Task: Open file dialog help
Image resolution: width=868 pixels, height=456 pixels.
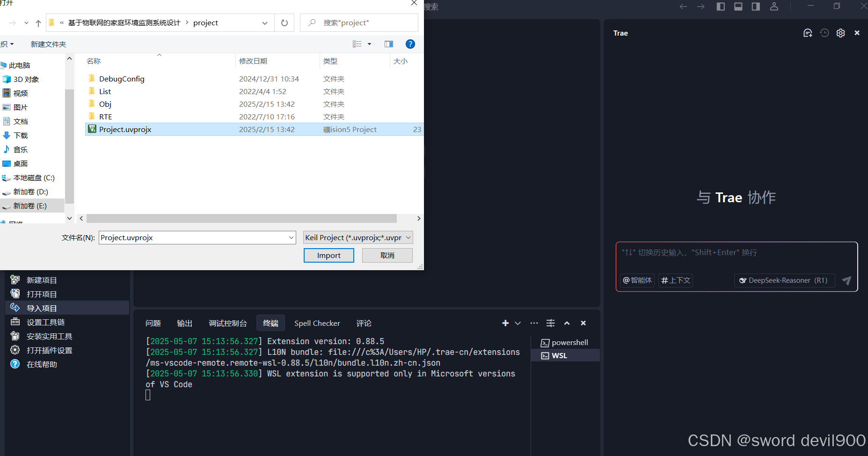Action: 410,44
